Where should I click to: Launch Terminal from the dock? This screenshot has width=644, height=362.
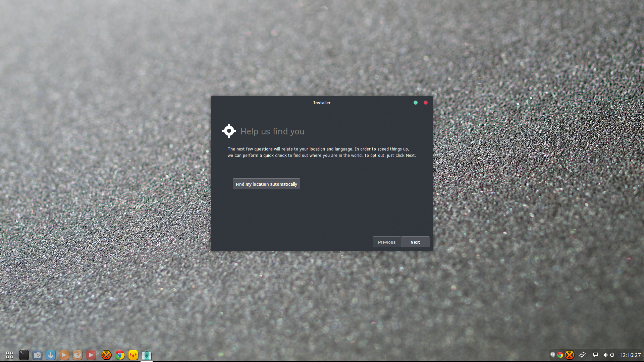(23, 355)
